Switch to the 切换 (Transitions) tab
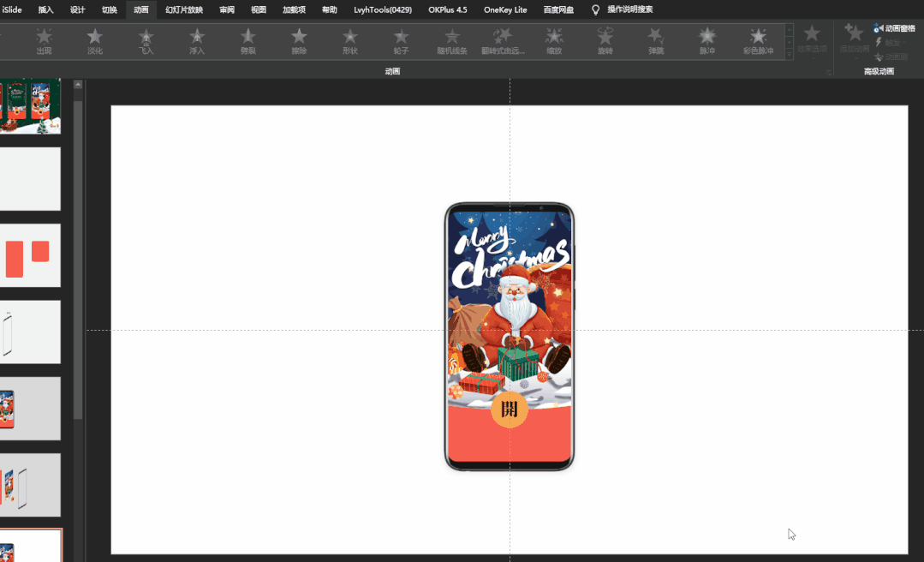 (110, 9)
